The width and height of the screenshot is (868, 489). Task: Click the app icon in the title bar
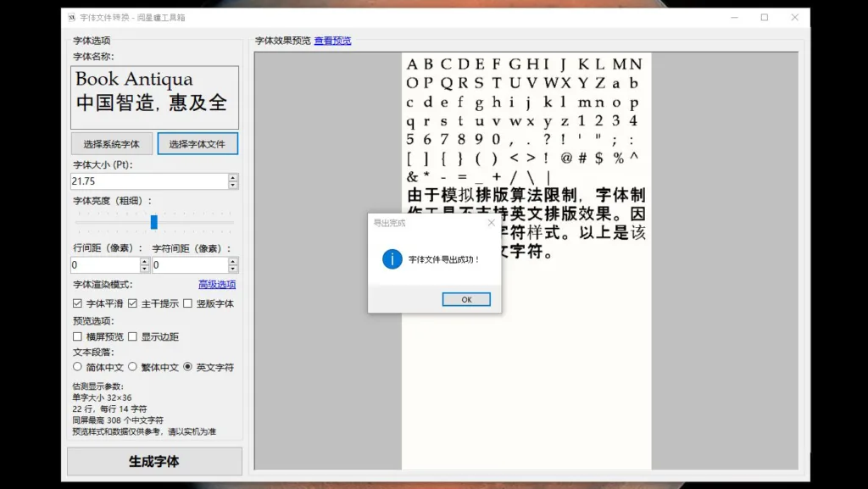tap(70, 16)
